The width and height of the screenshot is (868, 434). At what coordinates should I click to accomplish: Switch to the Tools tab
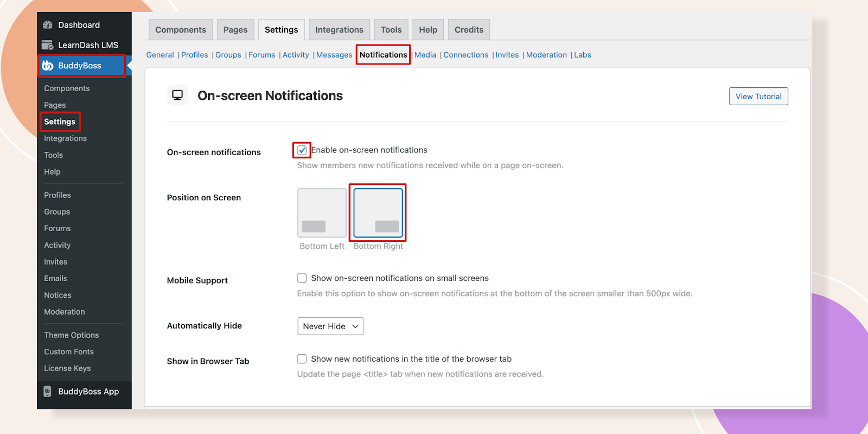pyautogui.click(x=391, y=30)
